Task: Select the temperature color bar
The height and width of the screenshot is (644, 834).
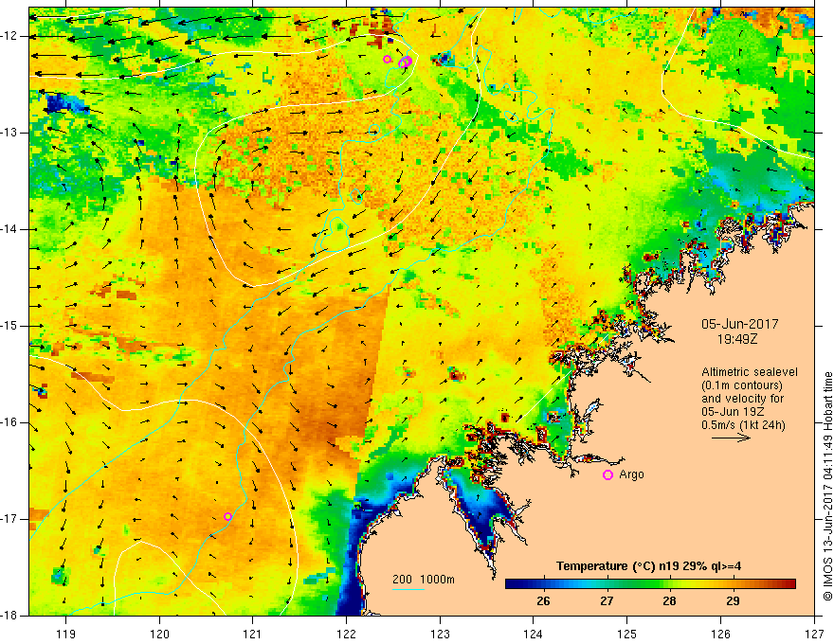Action: [x=650, y=583]
